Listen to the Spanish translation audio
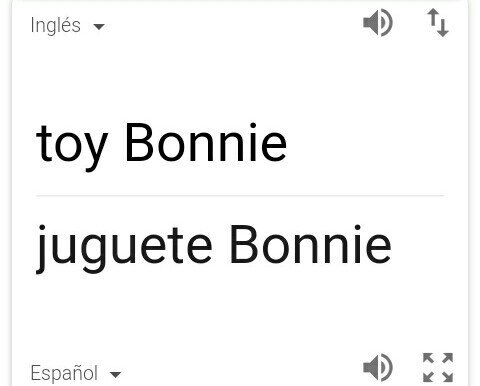This screenshot has width=480, height=386. point(378,368)
